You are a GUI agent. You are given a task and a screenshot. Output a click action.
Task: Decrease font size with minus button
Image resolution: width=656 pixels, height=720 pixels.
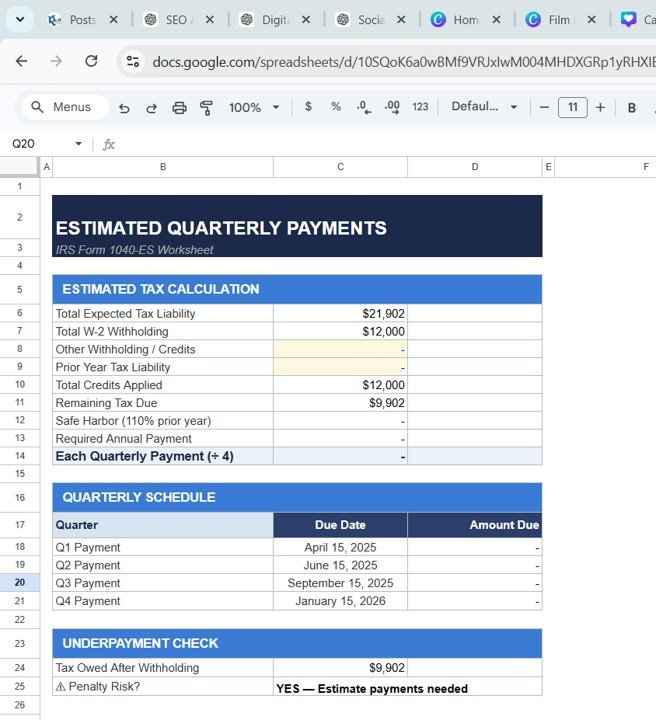click(544, 107)
